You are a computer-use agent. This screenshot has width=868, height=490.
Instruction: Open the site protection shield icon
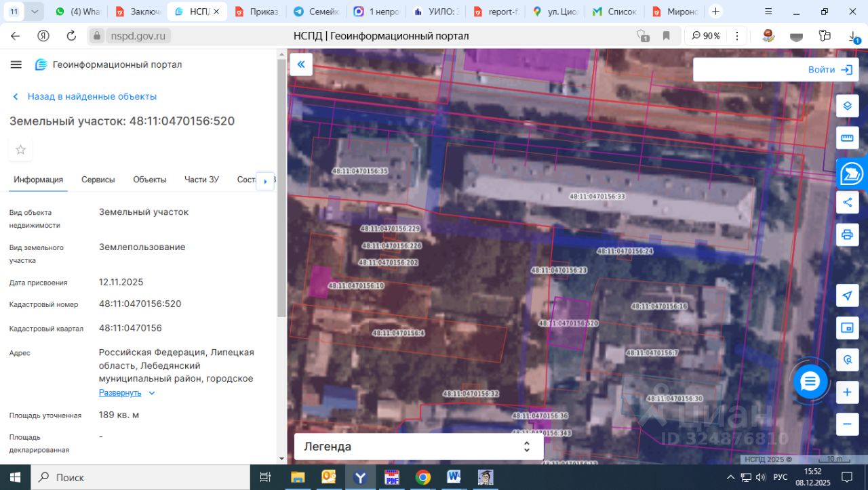pos(642,36)
